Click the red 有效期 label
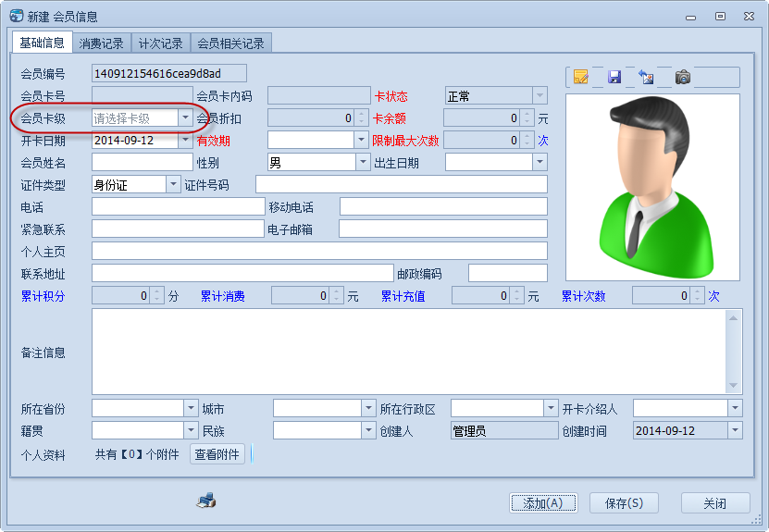Image resolution: width=769 pixels, height=532 pixels. coord(214,141)
